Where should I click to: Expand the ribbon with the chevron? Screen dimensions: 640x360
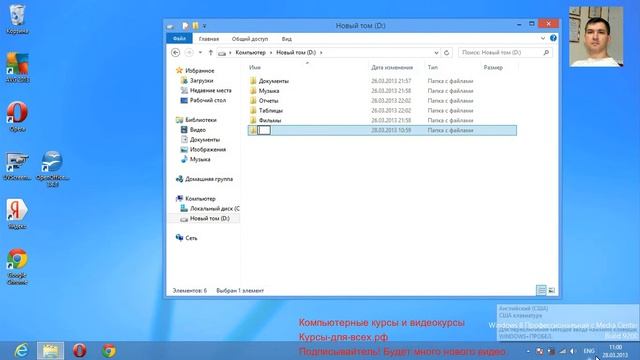click(543, 38)
